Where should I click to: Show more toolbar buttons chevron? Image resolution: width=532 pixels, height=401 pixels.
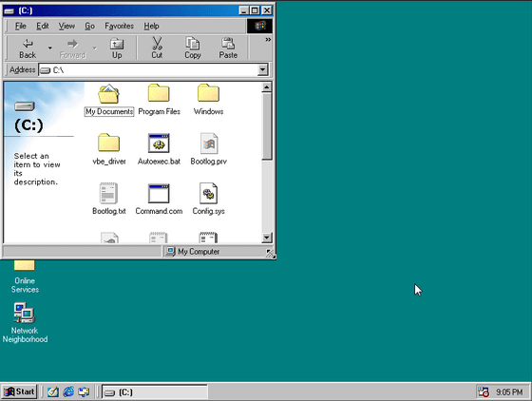[x=268, y=40]
